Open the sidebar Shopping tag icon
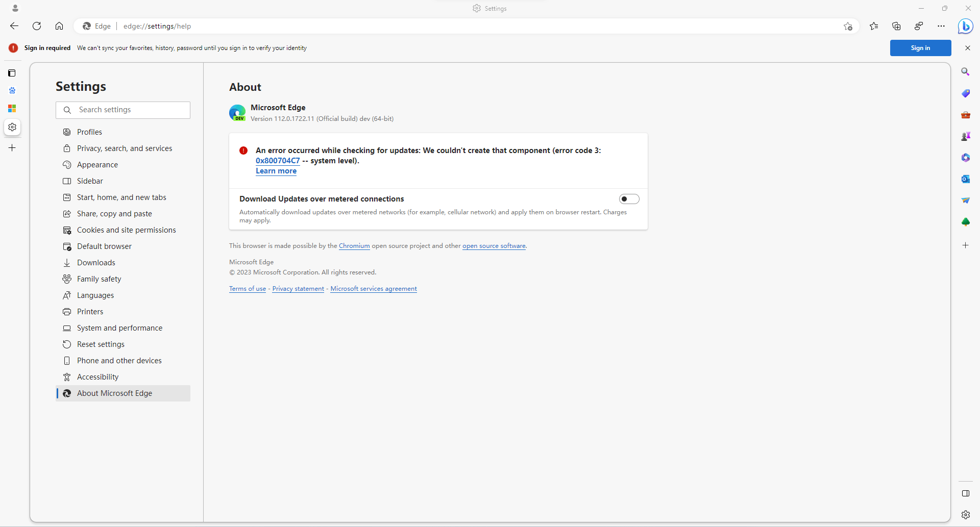 [x=966, y=93]
